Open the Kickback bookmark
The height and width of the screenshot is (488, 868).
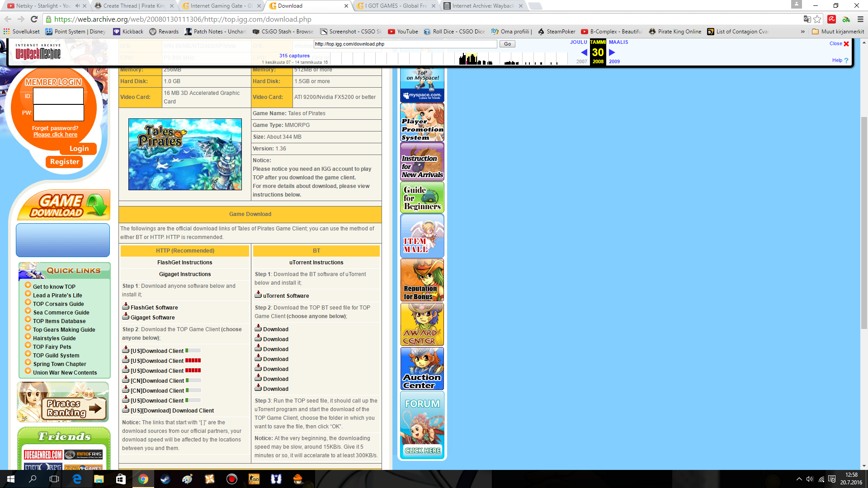[128, 32]
